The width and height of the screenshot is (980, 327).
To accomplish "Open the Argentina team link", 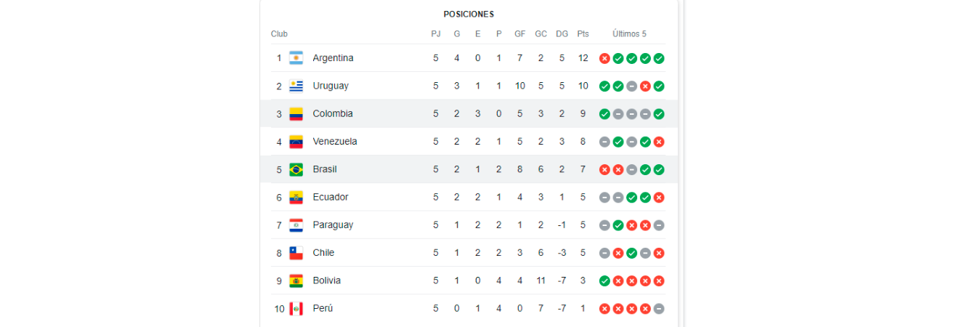I will [333, 58].
